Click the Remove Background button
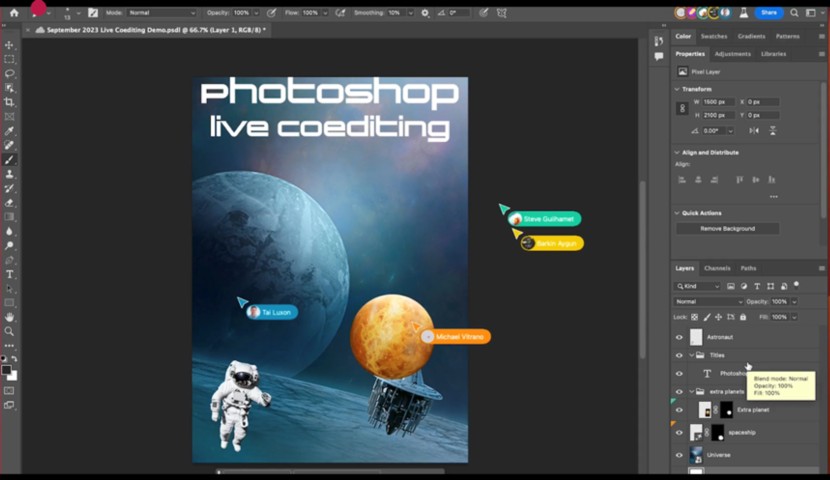Screen dimensions: 830x480 (726, 229)
